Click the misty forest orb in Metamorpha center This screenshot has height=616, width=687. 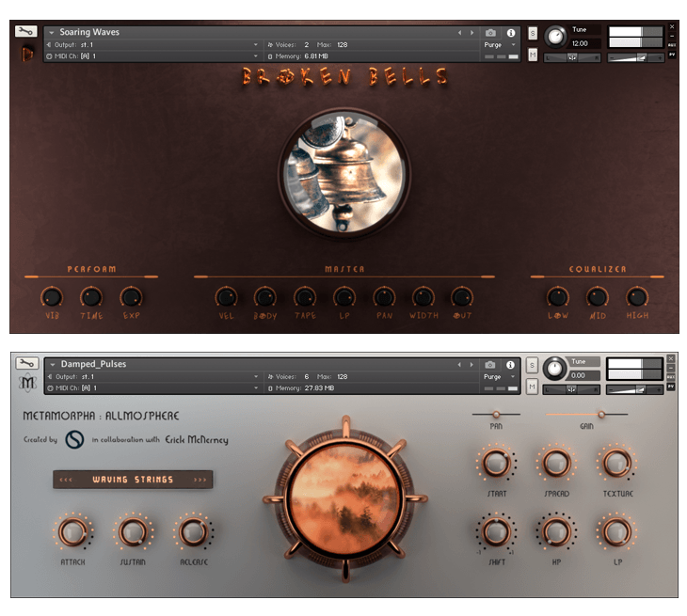coord(346,500)
